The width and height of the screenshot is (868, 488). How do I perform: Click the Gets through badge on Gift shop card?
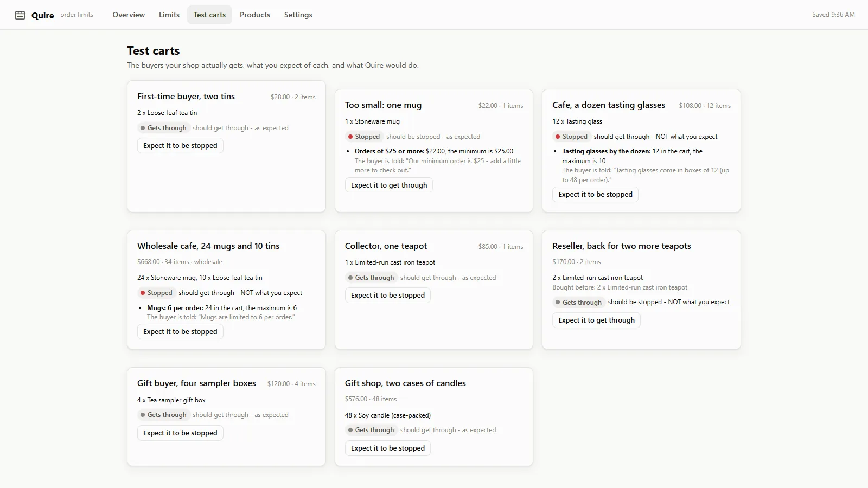371,430
